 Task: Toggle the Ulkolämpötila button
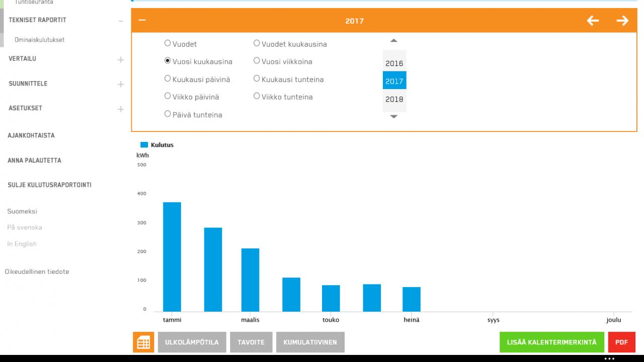click(192, 342)
